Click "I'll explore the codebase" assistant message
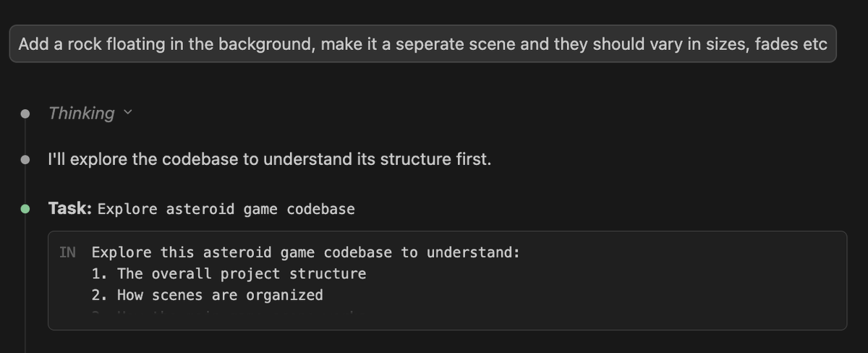This screenshot has height=353, width=868. click(269, 159)
